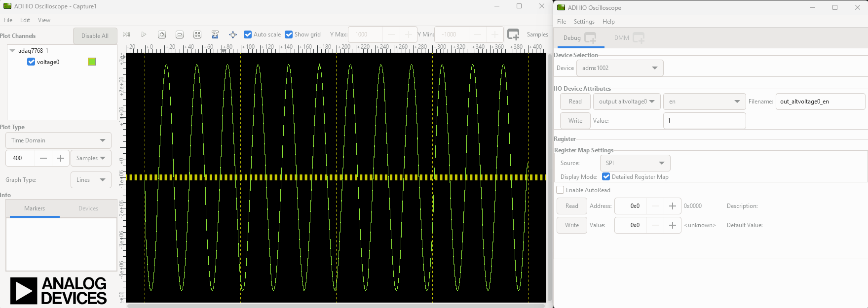Open the Device dropdown showing admx1002

click(619, 68)
